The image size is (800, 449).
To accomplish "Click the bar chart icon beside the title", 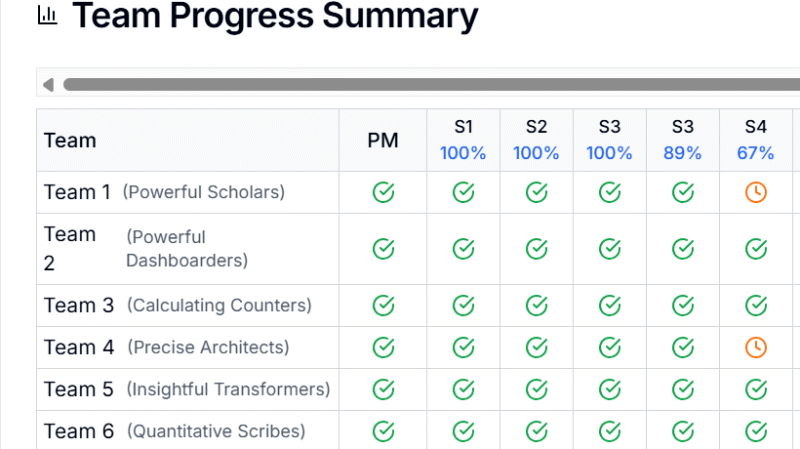I will 47,16.
